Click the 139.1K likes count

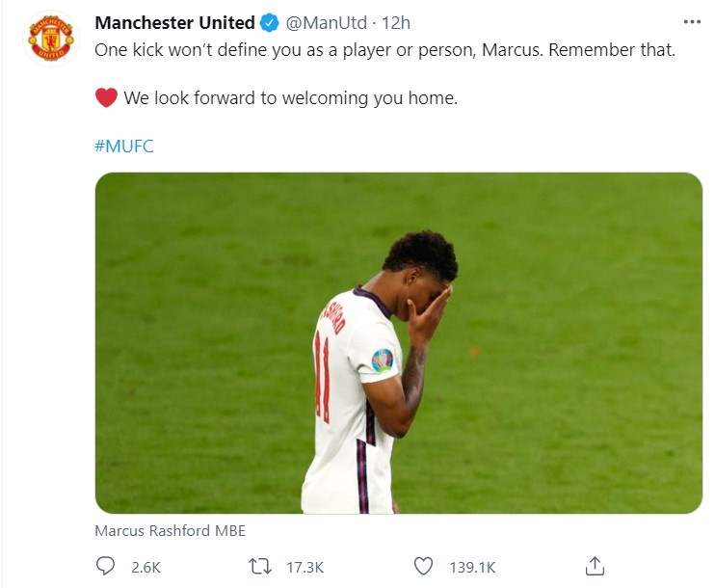point(472,567)
